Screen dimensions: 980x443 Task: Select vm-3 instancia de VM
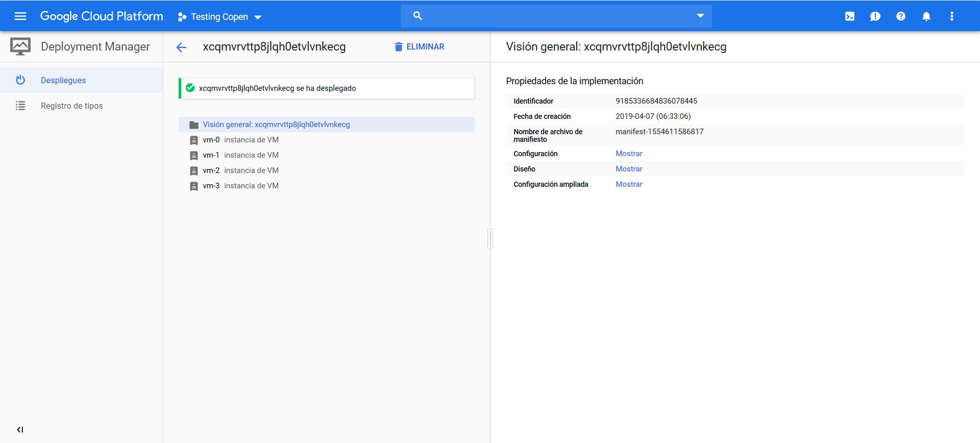tap(327, 186)
